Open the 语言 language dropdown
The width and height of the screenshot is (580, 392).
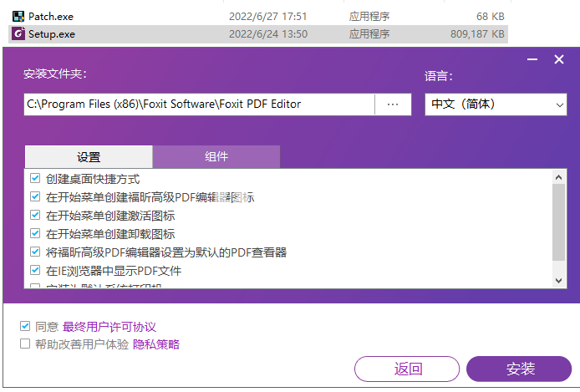(x=496, y=104)
